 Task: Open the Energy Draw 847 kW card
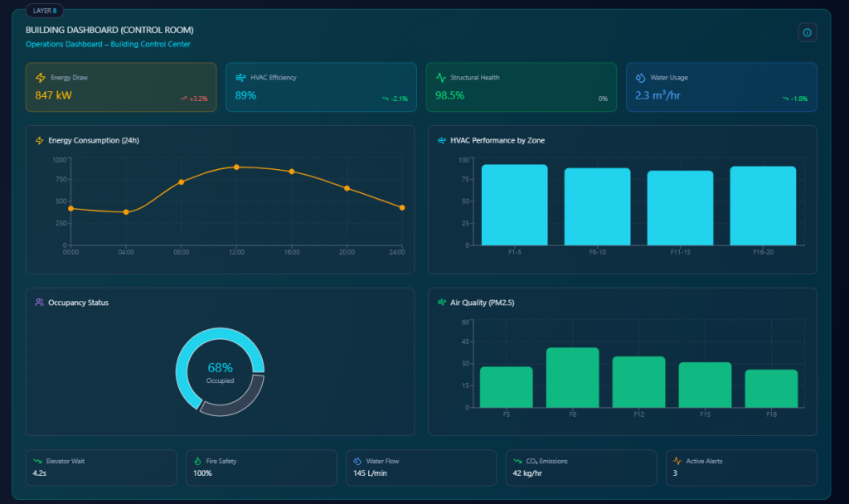(x=121, y=87)
